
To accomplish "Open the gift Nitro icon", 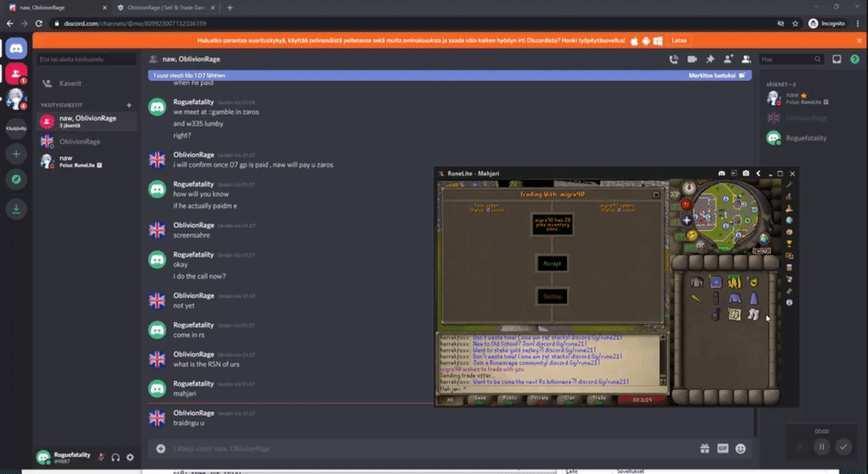I will pyautogui.click(x=705, y=449).
